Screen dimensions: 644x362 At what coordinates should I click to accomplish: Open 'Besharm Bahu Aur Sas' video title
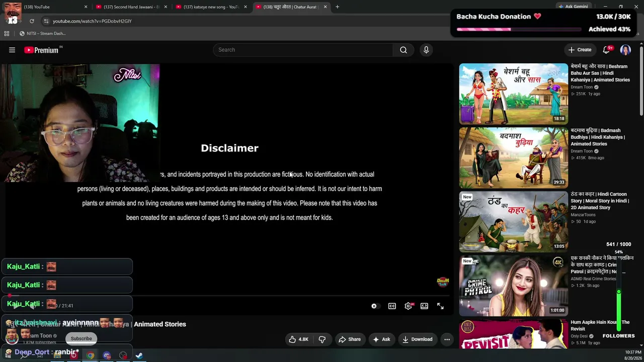[600, 73]
